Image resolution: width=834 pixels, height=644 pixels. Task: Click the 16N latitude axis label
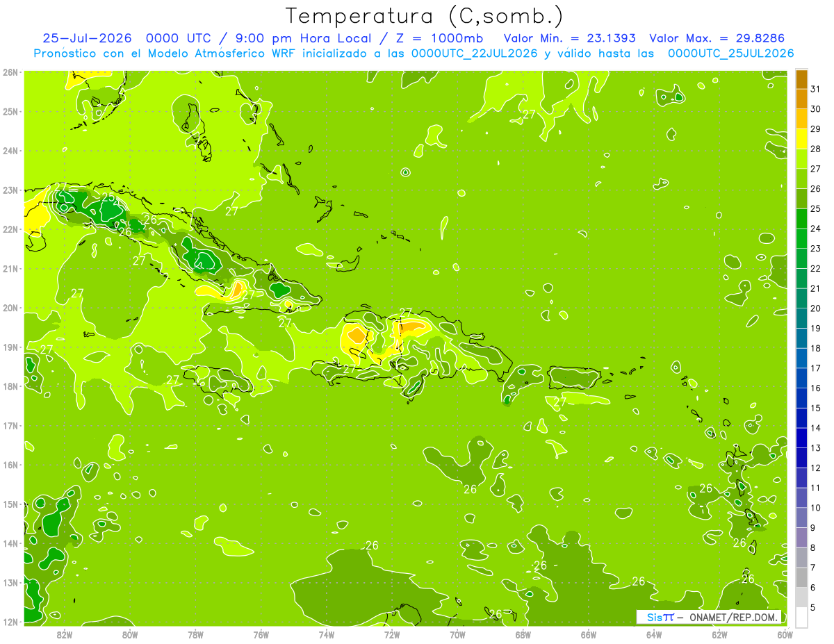click(10, 465)
